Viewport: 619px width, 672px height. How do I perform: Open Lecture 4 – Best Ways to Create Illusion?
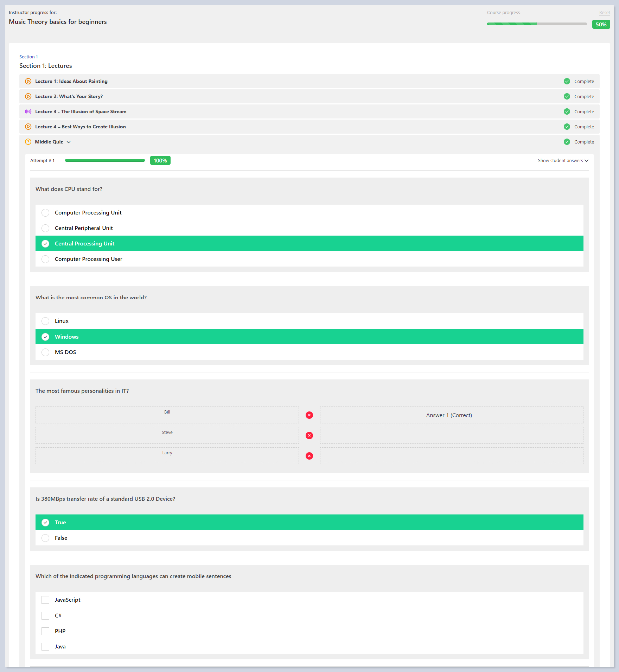[x=80, y=127]
